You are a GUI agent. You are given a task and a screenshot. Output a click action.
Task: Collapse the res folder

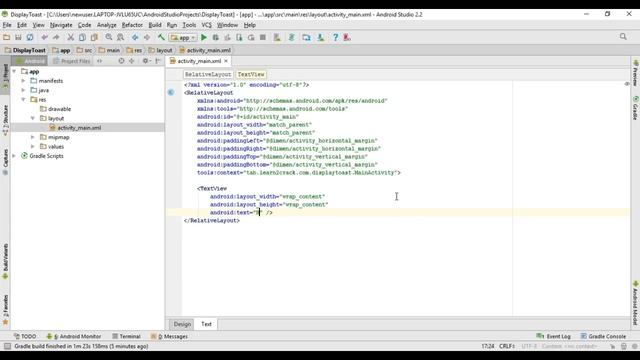click(24, 100)
